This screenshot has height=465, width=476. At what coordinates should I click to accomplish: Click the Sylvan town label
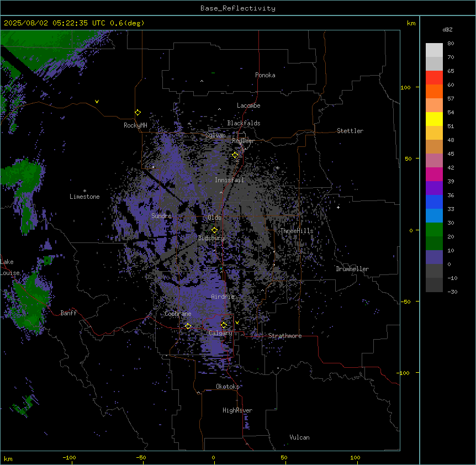pos(215,135)
